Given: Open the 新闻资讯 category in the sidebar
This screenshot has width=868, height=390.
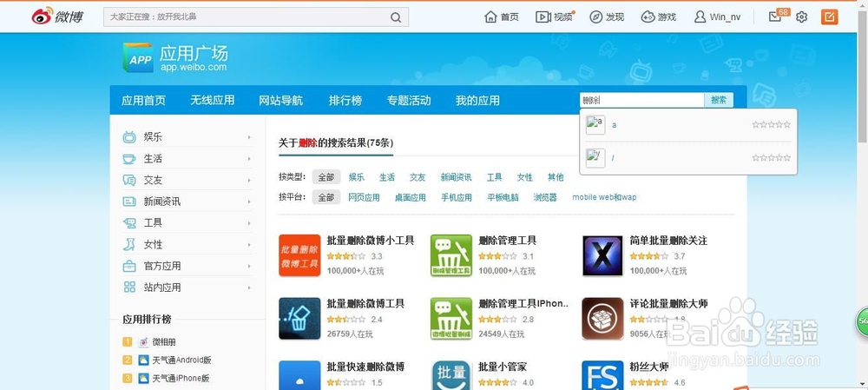Looking at the screenshot, I should pos(161,202).
